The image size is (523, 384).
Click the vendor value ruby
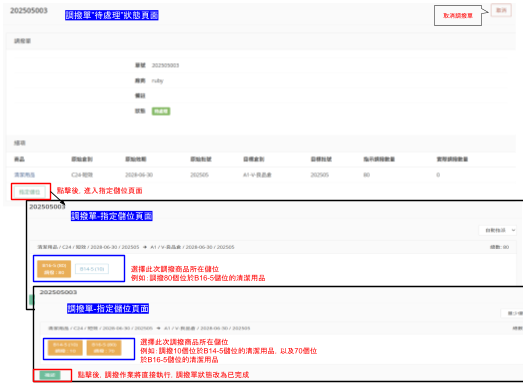(157, 81)
